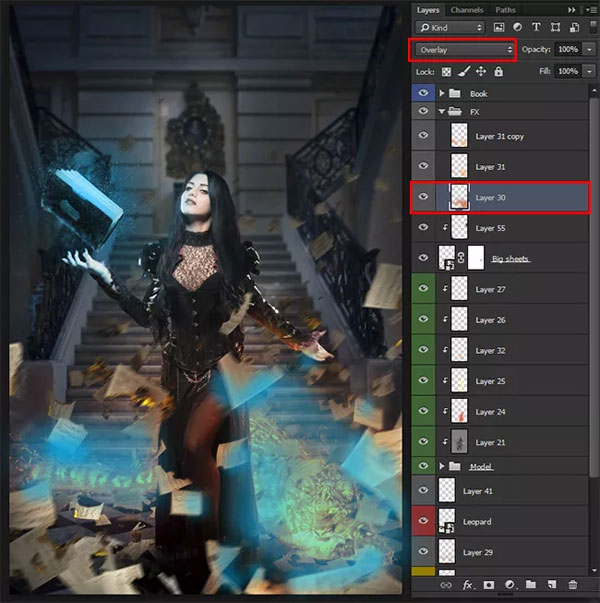Filter layers by shape layer icon
Viewport: 600px width, 603px height.
pos(555,27)
